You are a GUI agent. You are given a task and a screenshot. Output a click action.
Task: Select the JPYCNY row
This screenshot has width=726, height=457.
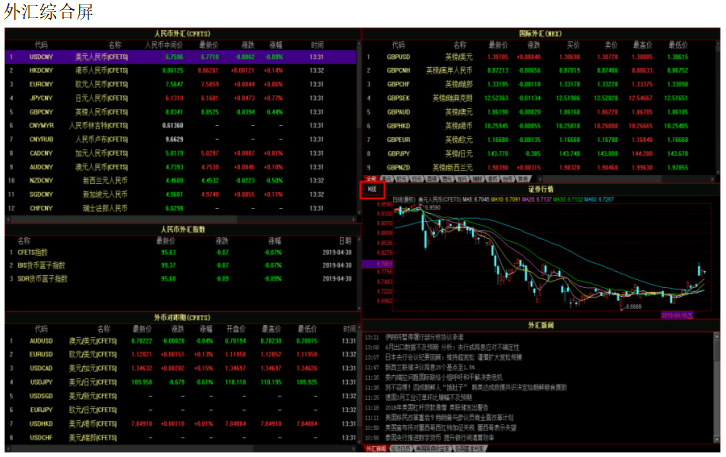coord(181,98)
